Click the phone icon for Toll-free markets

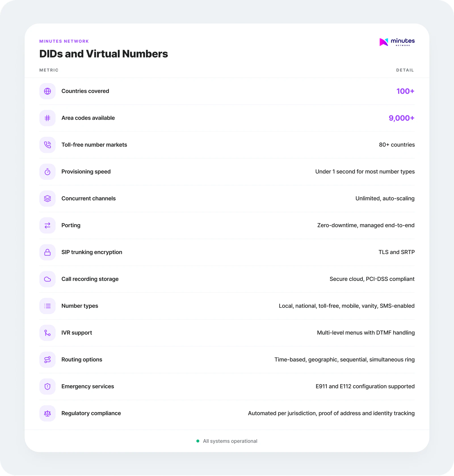click(47, 145)
